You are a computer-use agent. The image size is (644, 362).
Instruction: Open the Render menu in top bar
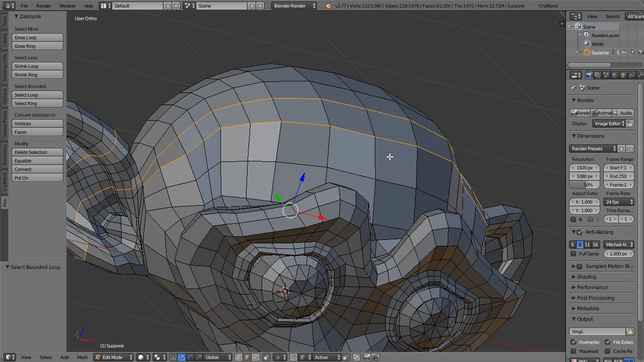coord(44,6)
